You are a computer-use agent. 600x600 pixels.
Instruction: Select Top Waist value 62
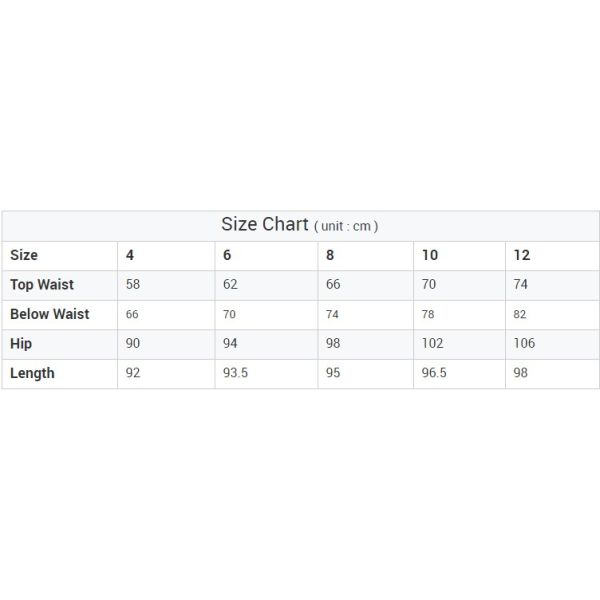[230, 284]
